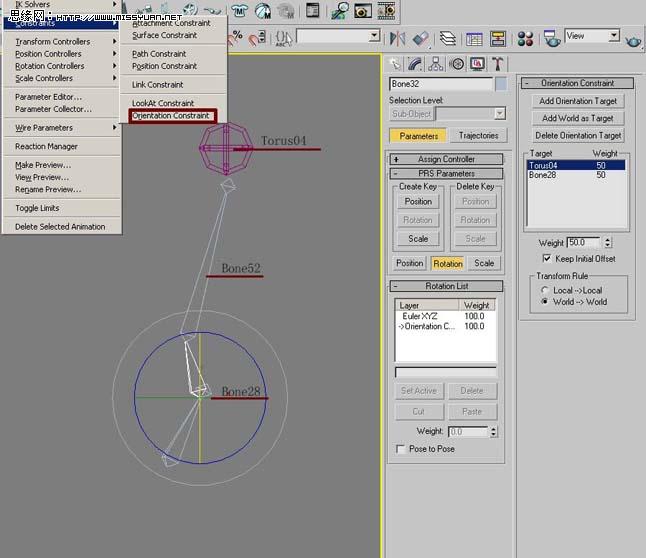Toggle Keep Initial Offset checkbox

(547, 258)
